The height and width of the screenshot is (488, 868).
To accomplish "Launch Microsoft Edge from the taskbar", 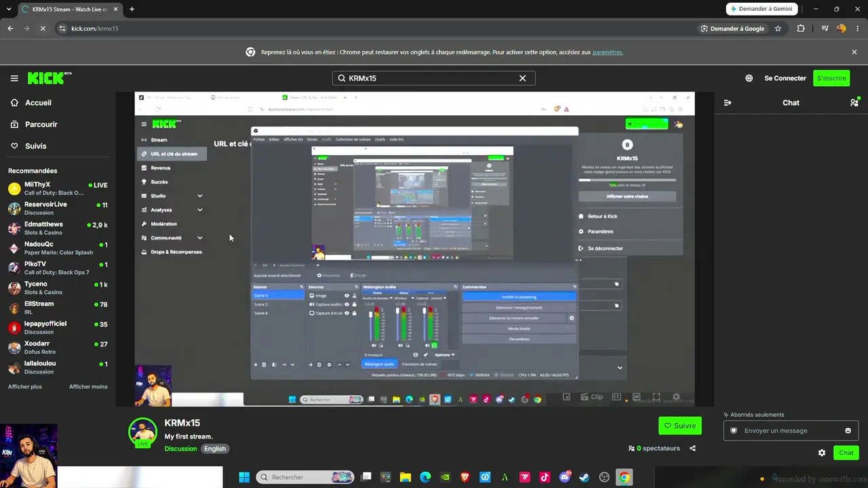I will tap(425, 477).
